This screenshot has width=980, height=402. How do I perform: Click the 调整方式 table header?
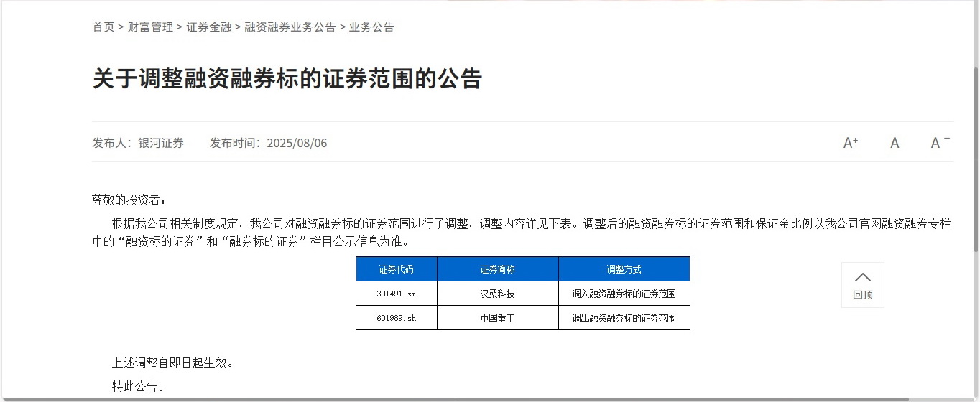(624, 269)
